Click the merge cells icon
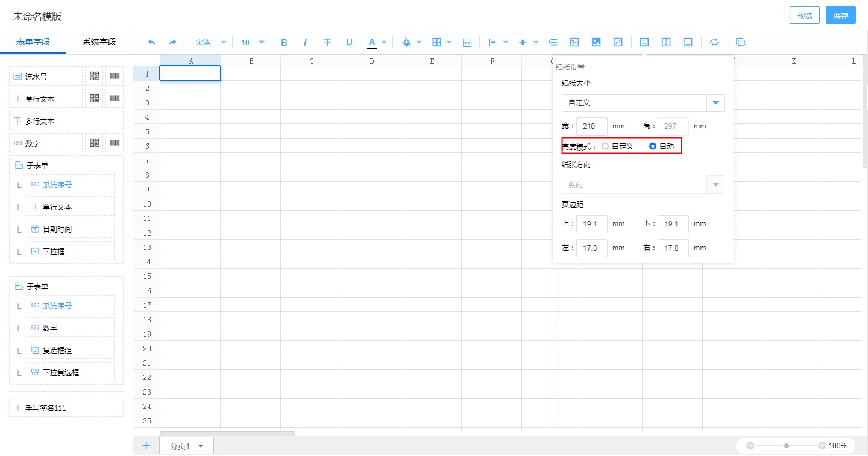The width and height of the screenshot is (868, 456). tap(467, 42)
